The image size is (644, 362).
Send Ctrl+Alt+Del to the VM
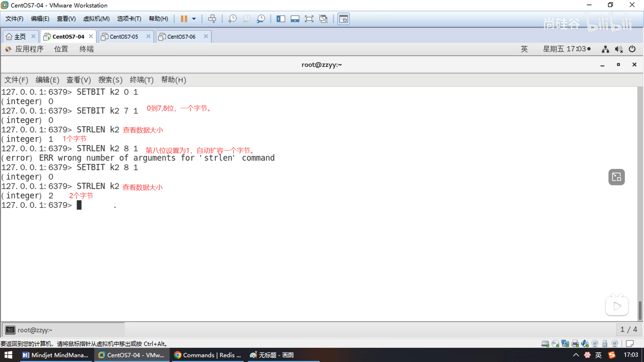pos(212,19)
